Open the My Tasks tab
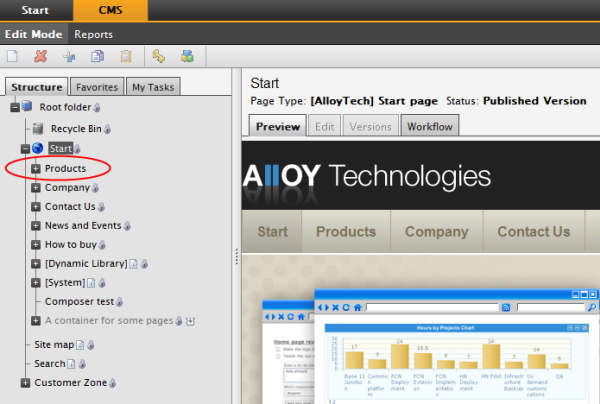Image resolution: width=600 pixels, height=404 pixels. tap(153, 87)
